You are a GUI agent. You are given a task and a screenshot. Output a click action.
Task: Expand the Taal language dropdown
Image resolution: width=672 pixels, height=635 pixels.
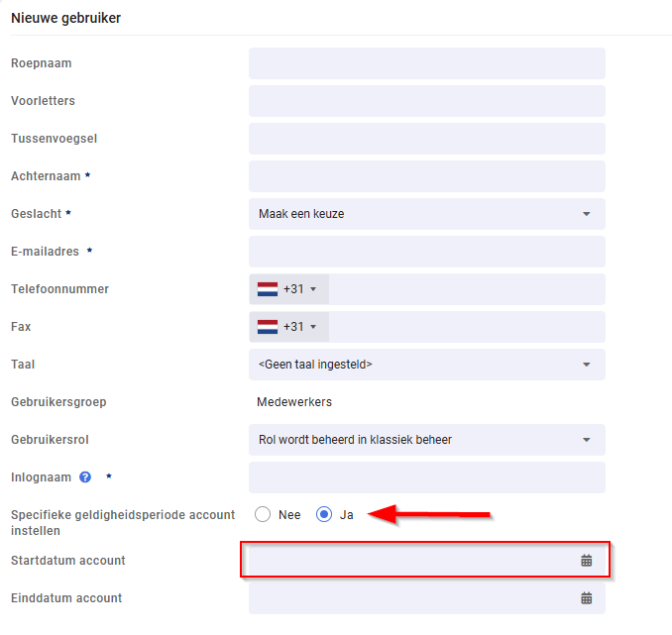[426, 365]
